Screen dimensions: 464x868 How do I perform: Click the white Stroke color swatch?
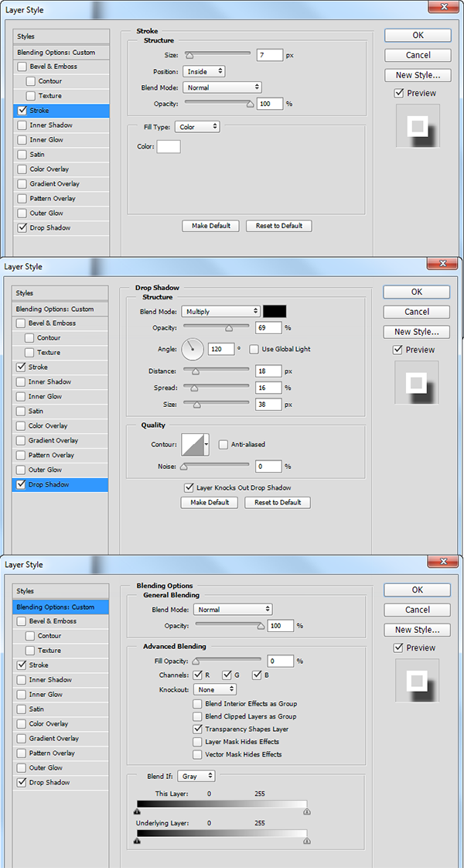169,146
